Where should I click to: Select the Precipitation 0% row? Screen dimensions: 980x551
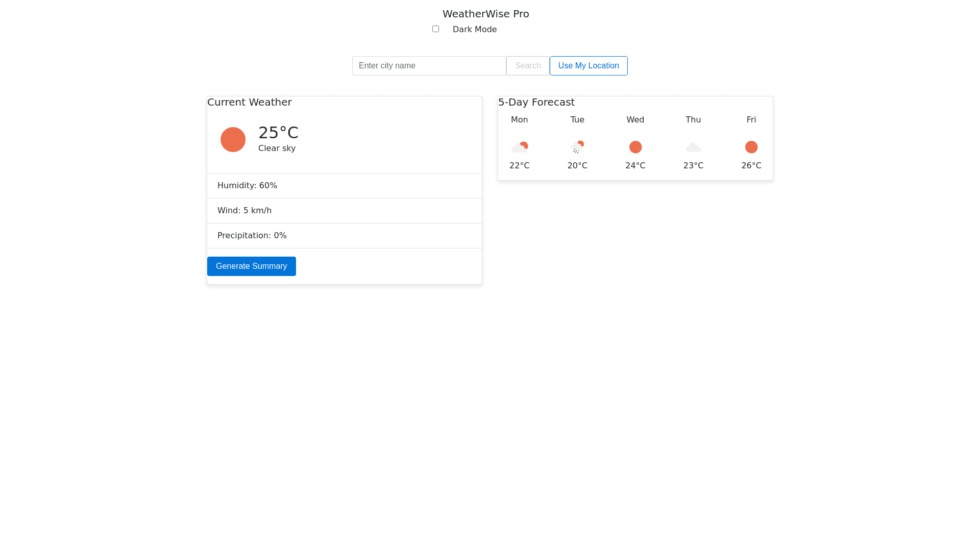(x=344, y=236)
